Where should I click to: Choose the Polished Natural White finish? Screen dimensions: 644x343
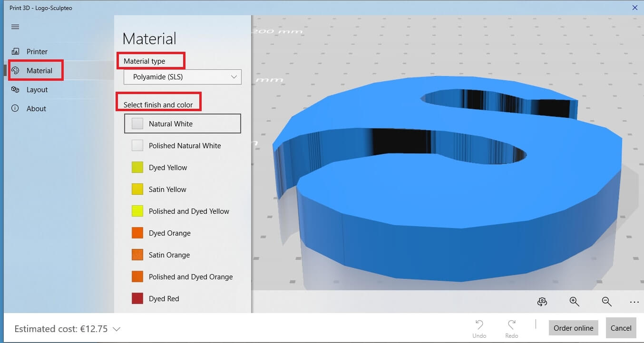184,146
